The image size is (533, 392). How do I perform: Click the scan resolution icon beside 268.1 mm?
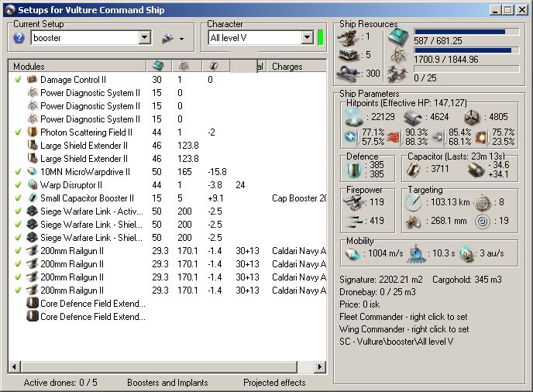pos(414,221)
